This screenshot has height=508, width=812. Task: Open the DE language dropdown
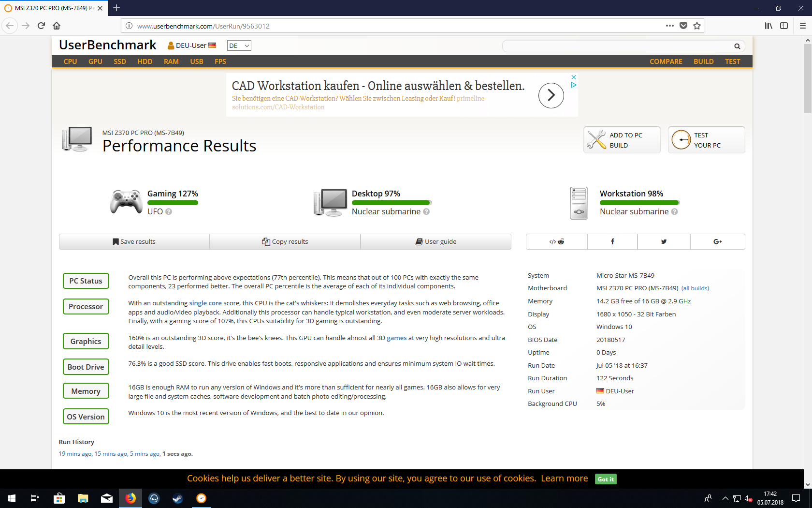[x=239, y=45]
